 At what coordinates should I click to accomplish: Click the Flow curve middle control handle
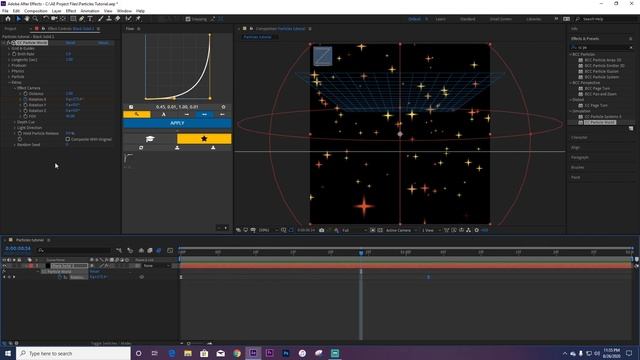tap(175, 98)
